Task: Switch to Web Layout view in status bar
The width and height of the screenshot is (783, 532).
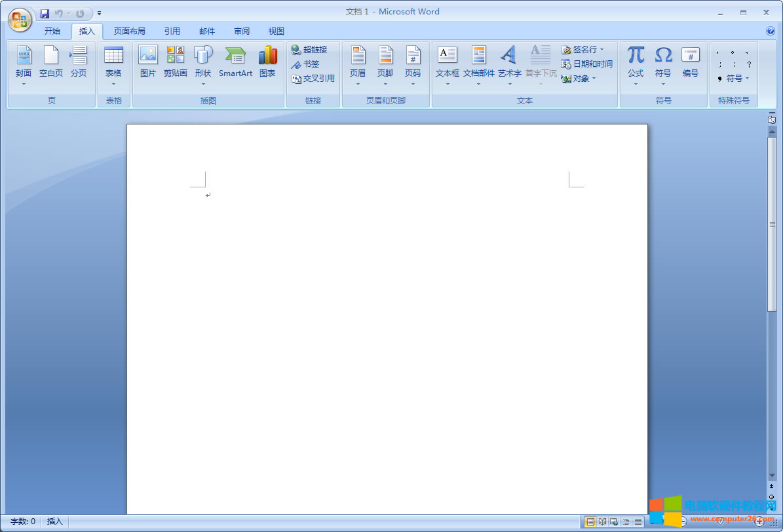Action: (613, 521)
